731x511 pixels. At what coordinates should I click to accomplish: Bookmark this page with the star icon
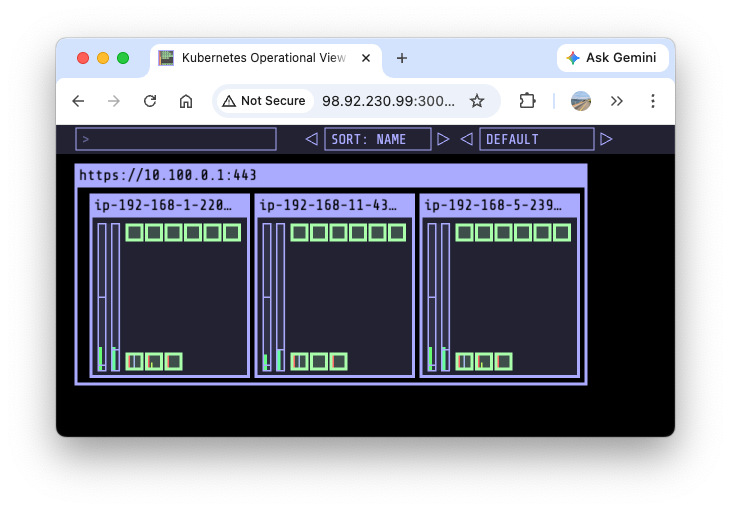pyautogui.click(x=477, y=101)
